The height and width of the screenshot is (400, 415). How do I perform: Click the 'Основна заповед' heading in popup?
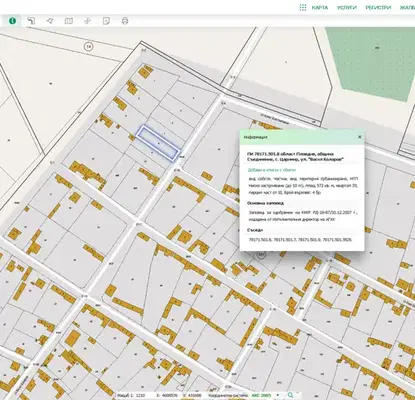point(265,203)
